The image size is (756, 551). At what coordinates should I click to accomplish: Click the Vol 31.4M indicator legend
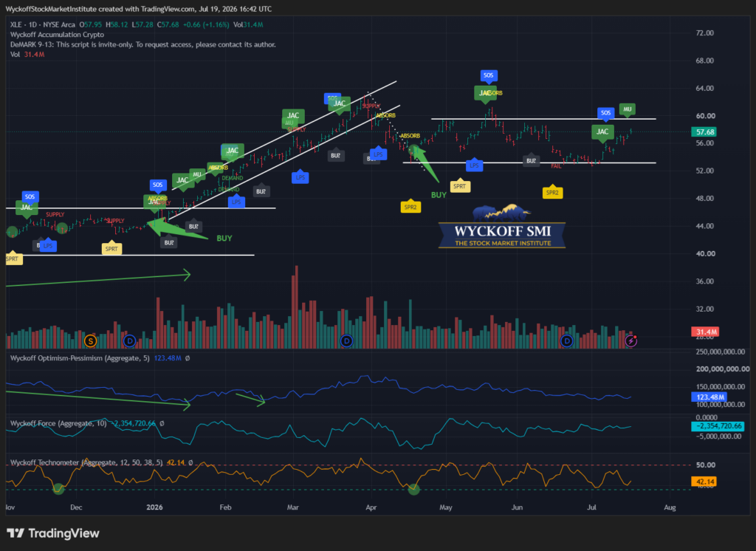click(x=27, y=55)
